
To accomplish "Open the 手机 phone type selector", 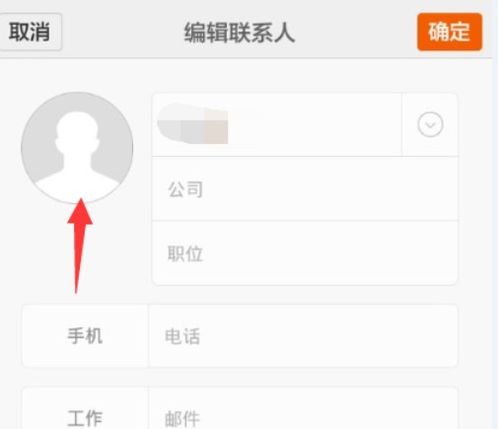I will [x=85, y=335].
